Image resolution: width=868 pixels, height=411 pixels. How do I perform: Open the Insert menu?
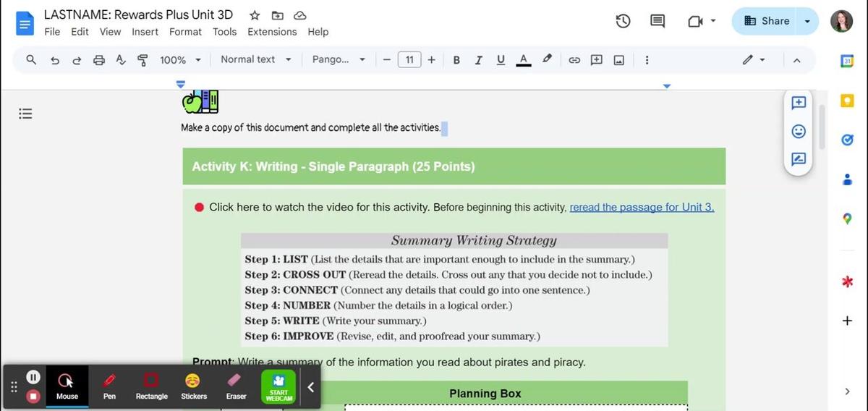(x=145, y=32)
